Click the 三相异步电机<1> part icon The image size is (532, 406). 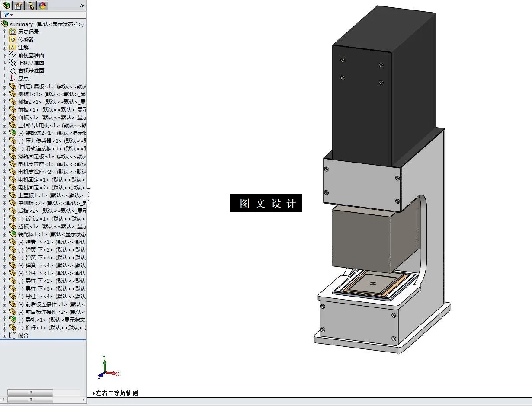click(x=13, y=125)
